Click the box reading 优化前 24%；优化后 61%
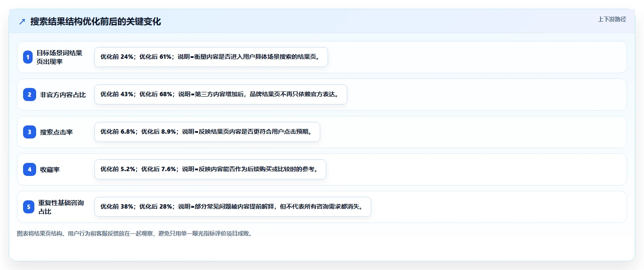Image resolution: width=644 pixels, height=270 pixels. pyautogui.click(x=211, y=57)
